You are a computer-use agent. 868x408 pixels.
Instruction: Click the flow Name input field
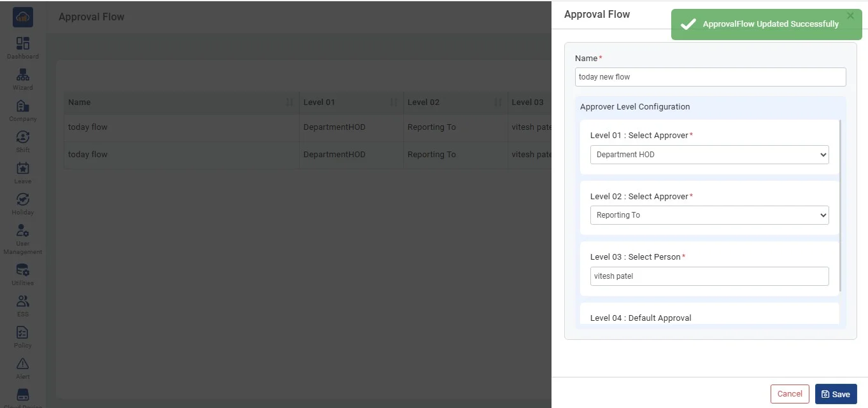click(x=709, y=77)
